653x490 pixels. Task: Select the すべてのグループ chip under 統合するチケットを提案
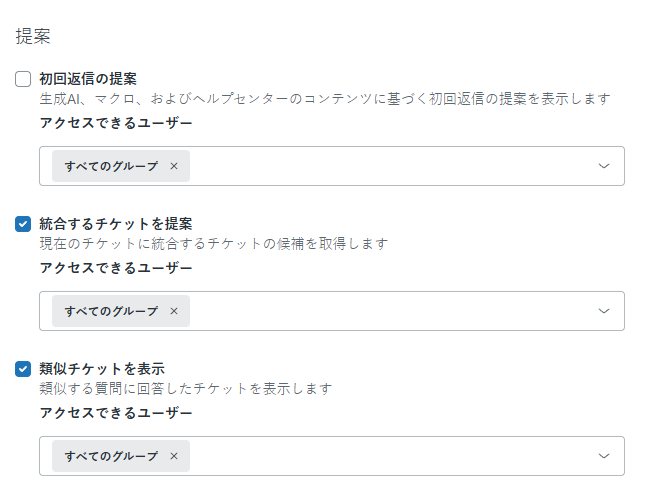point(111,311)
